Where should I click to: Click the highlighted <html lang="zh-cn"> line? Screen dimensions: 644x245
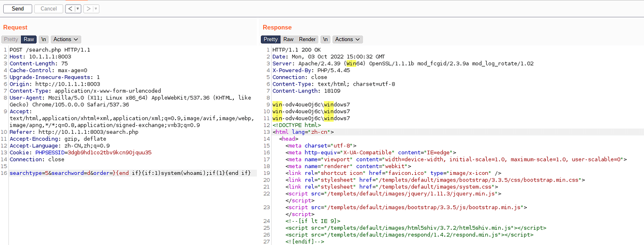pos(303,132)
